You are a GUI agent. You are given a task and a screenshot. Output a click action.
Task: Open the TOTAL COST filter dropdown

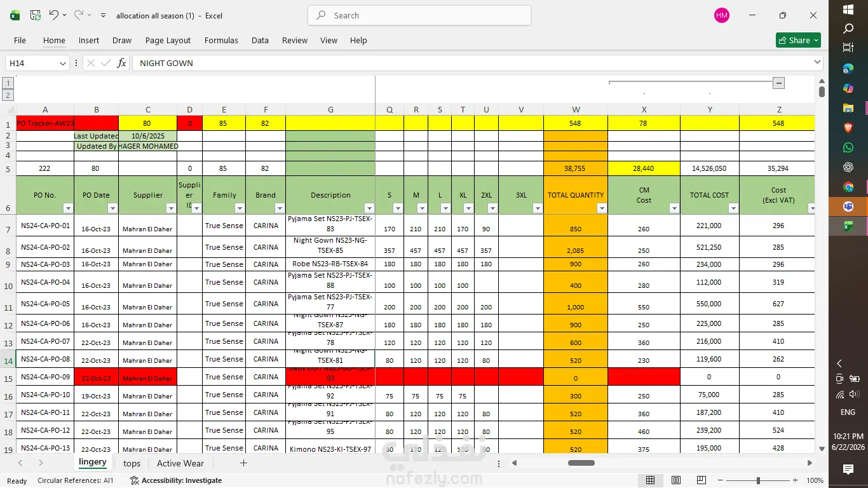[733, 208]
